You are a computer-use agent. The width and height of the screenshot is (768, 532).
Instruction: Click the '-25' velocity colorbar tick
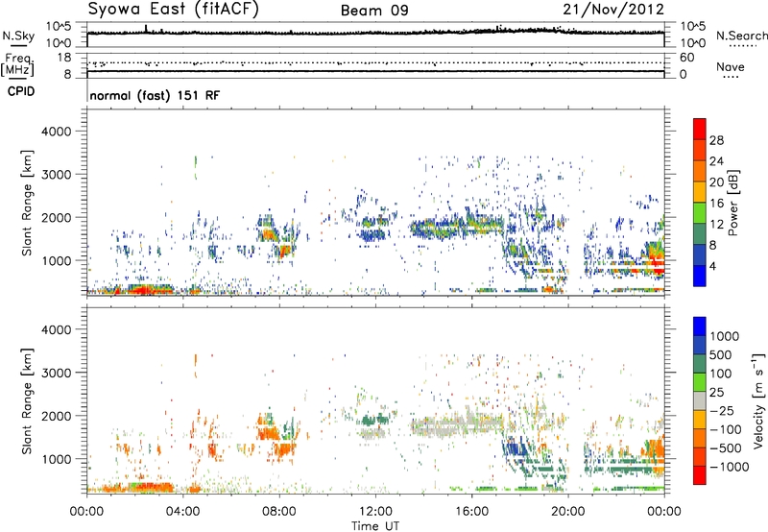[722, 411]
